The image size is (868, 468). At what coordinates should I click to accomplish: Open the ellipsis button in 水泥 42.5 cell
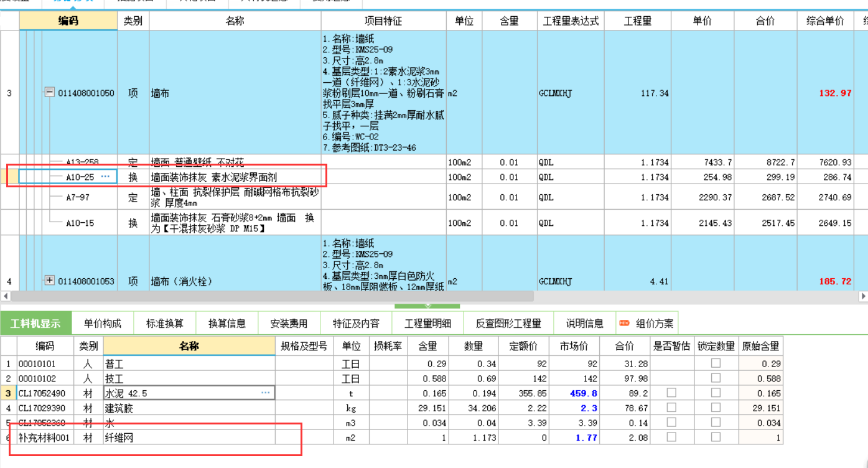pos(266,393)
